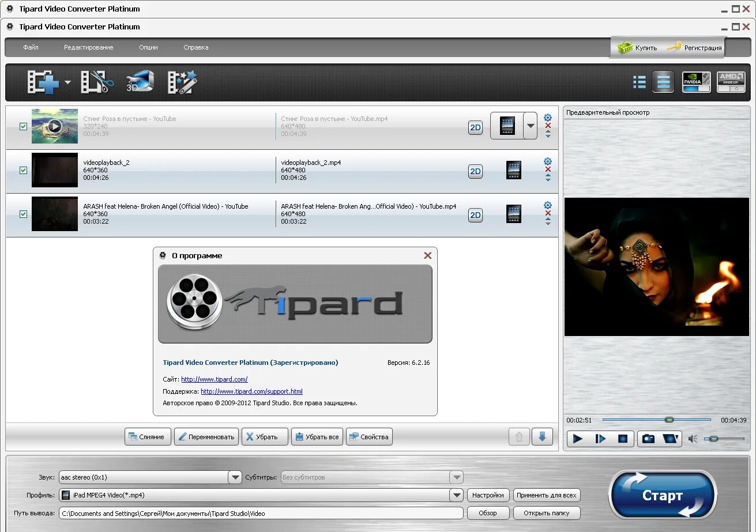
Task: Open the Звук audio track dropdown
Action: coord(235,477)
